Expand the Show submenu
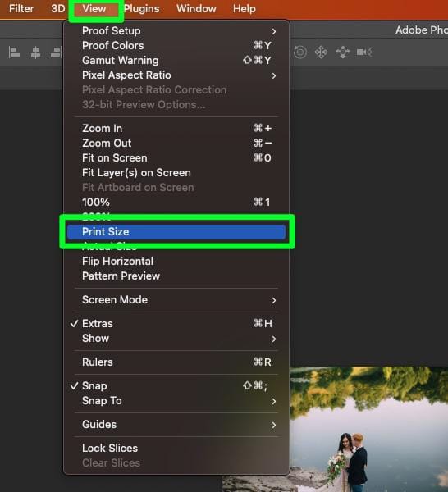This screenshot has height=492, width=448. click(176, 338)
